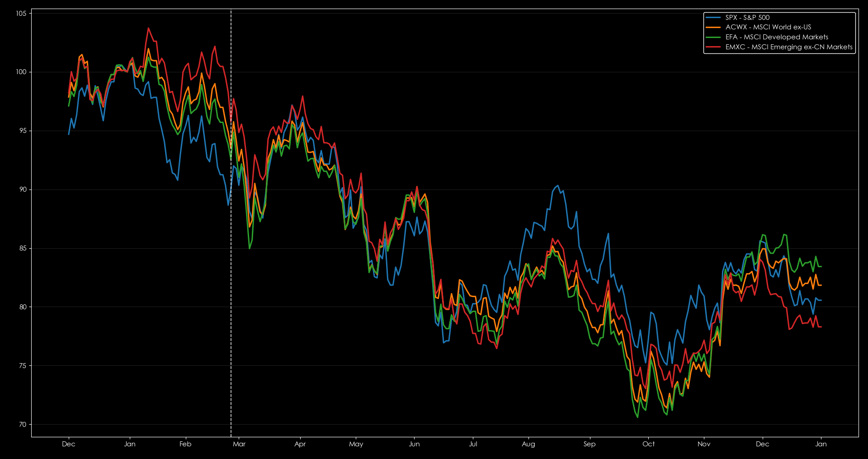Viewport: 868px width, 459px height.
Task: Click the Jun label on the x-axis
Action: click(x=414, y=444)
